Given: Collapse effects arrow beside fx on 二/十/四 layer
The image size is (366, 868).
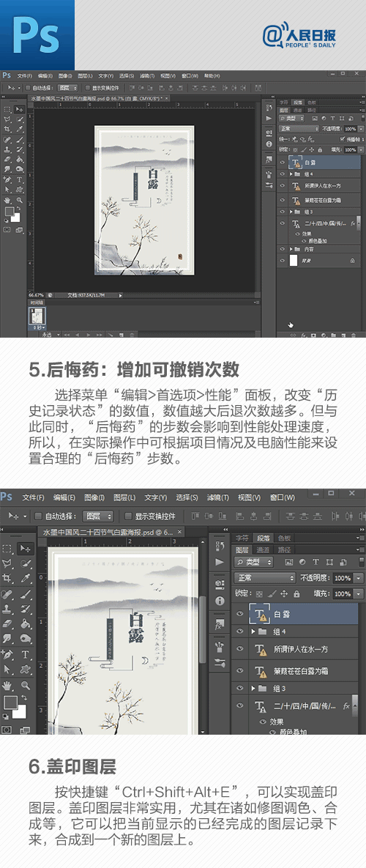Looking at the screenshot, I should coord(355,706).
